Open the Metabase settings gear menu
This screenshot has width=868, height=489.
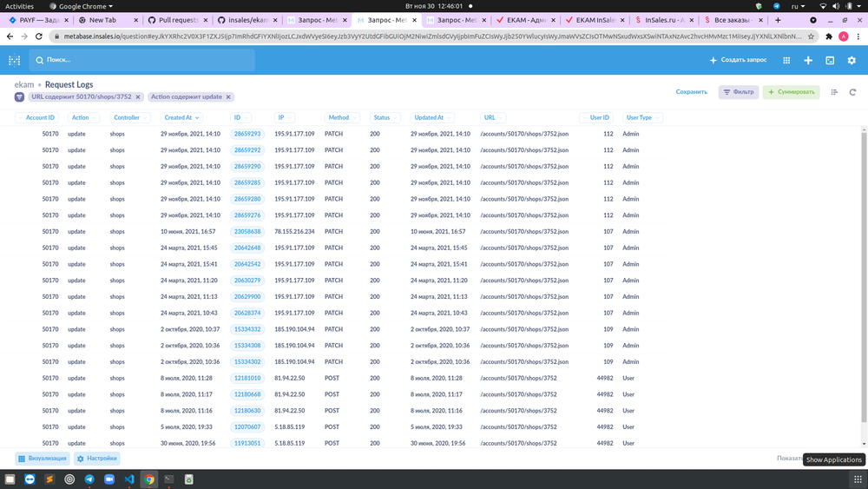tap(852, 60)
